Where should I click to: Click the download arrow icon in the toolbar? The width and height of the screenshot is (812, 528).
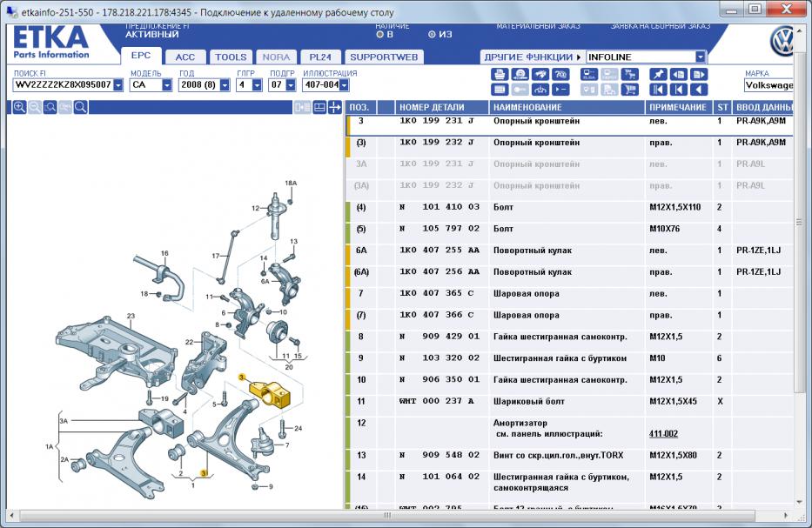pos(540,90)
